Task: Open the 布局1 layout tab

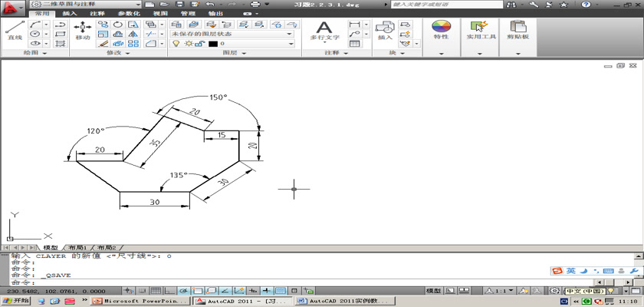Action: 77,248
